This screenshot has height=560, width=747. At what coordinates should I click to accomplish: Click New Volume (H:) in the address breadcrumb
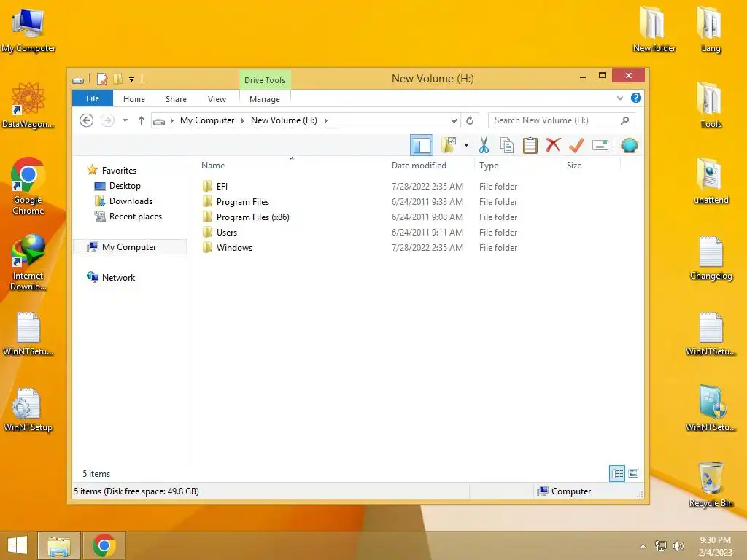[284, 120]
